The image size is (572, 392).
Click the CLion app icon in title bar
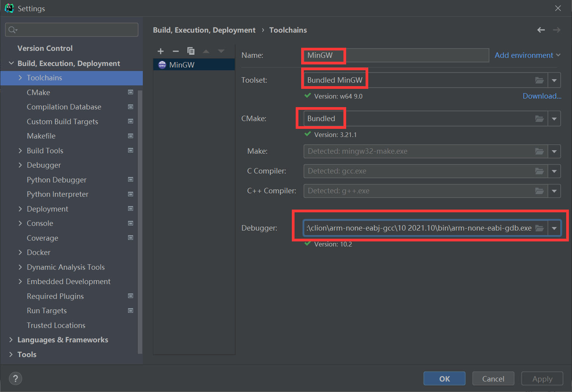pyautogui.click(x=9, y=8)
